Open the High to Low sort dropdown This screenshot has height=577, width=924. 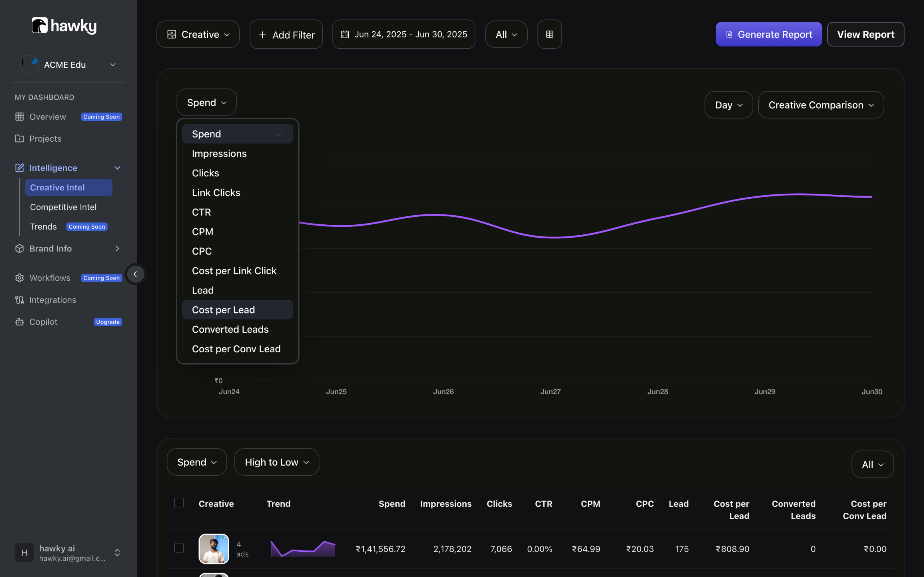point(276,462)
